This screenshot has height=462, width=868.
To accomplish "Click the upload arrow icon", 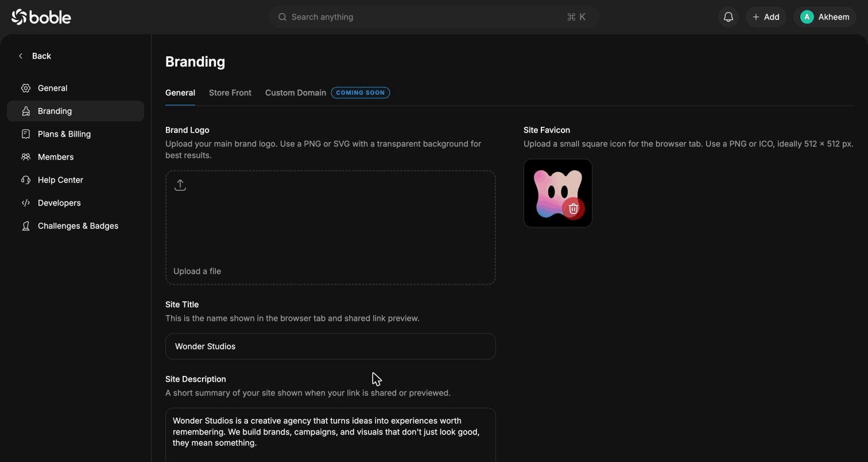I will [180, 185].
